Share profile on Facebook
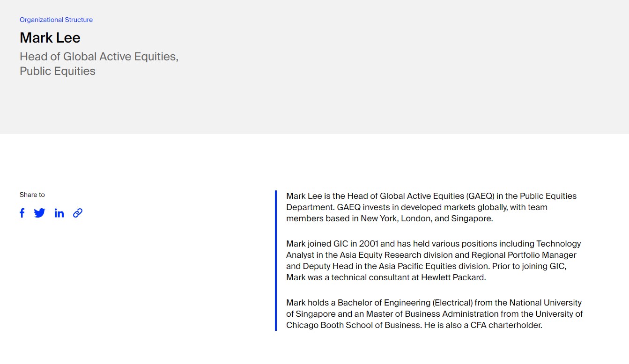Screen dimensions: 629x364 tap(22, 213)
